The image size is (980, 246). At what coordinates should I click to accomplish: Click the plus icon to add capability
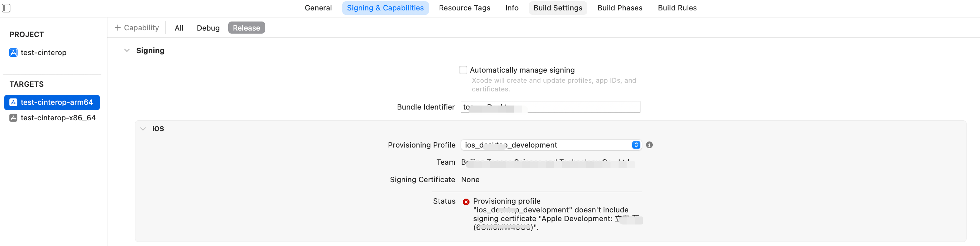click(x=117, y=28)
